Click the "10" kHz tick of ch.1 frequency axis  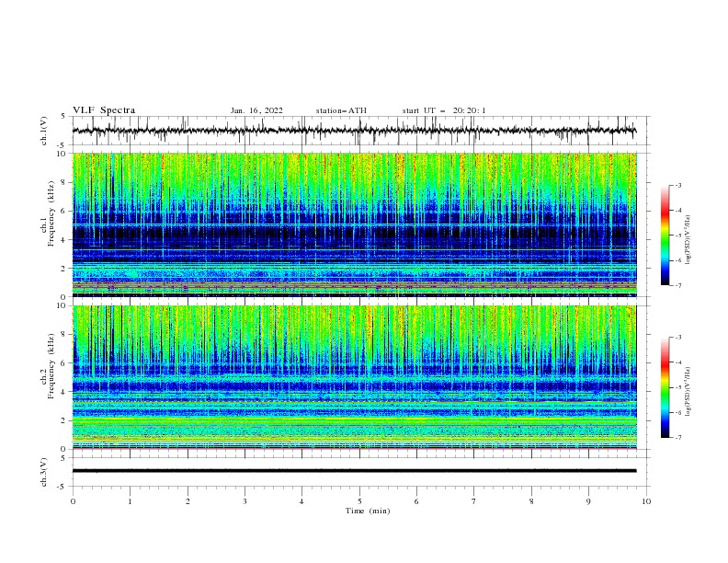pos(61,154)
